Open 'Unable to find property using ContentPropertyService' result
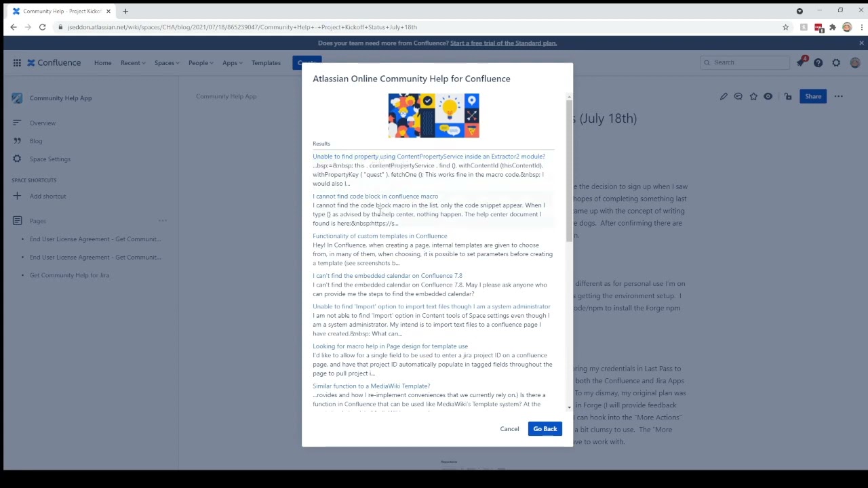868x488 pixels. pyautogui.click(x=429, y=156)
